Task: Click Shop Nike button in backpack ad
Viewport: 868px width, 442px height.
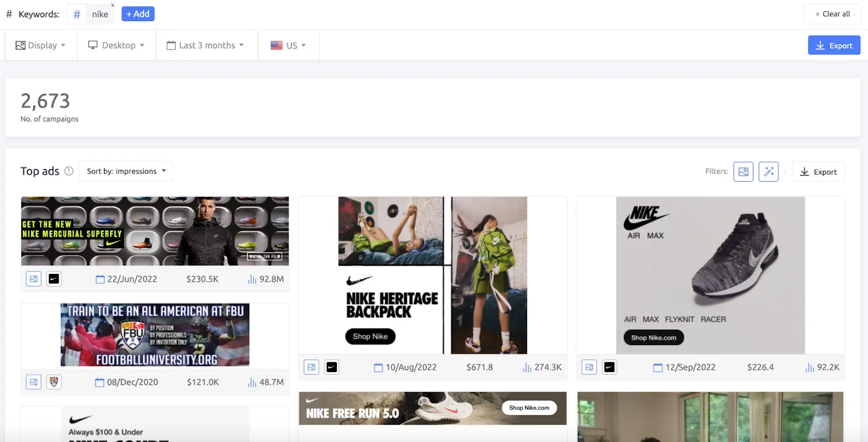Action: click(370, 336)
